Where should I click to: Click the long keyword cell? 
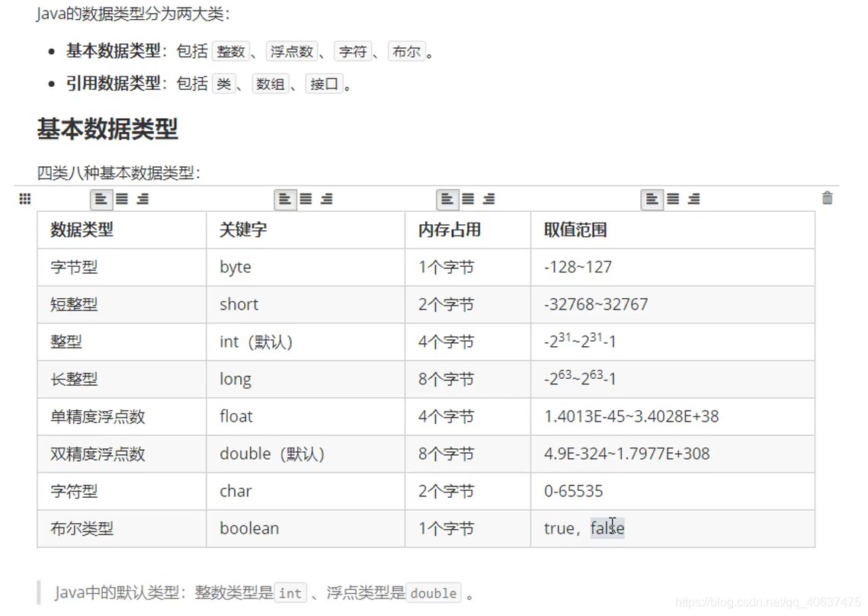(x=306, y=380)
